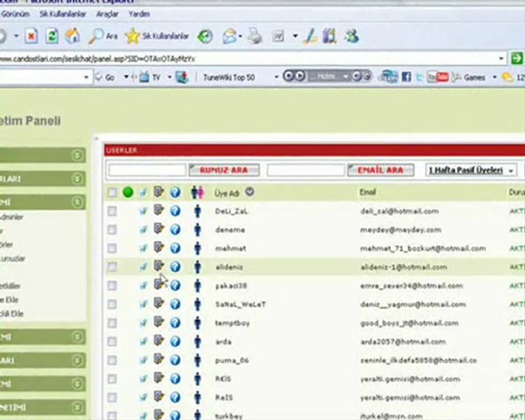This screenshot has width=525, height=420.
Task: Click the edit icon for user RéiS
Action: pyautogui.click(x=159, y=378)
